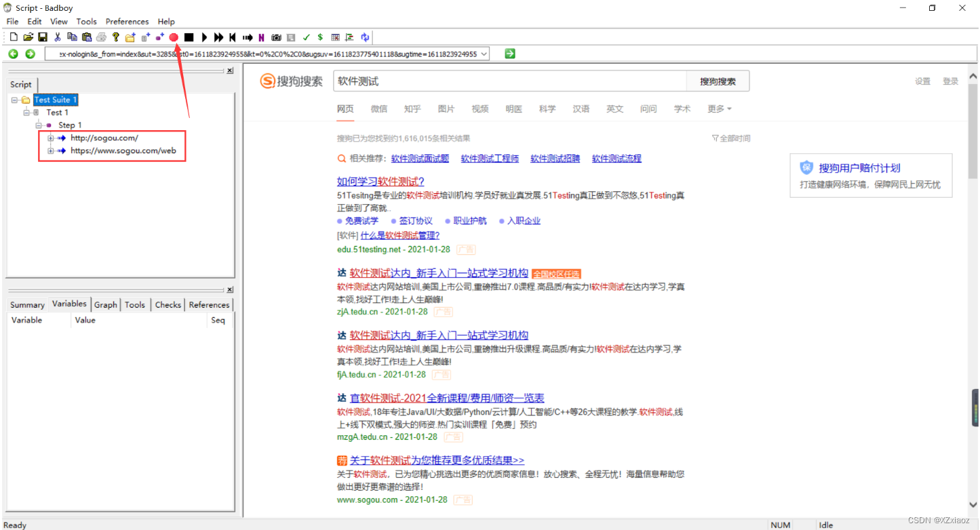Click the green Forward arrow button
980x530 pixels.
30,54
